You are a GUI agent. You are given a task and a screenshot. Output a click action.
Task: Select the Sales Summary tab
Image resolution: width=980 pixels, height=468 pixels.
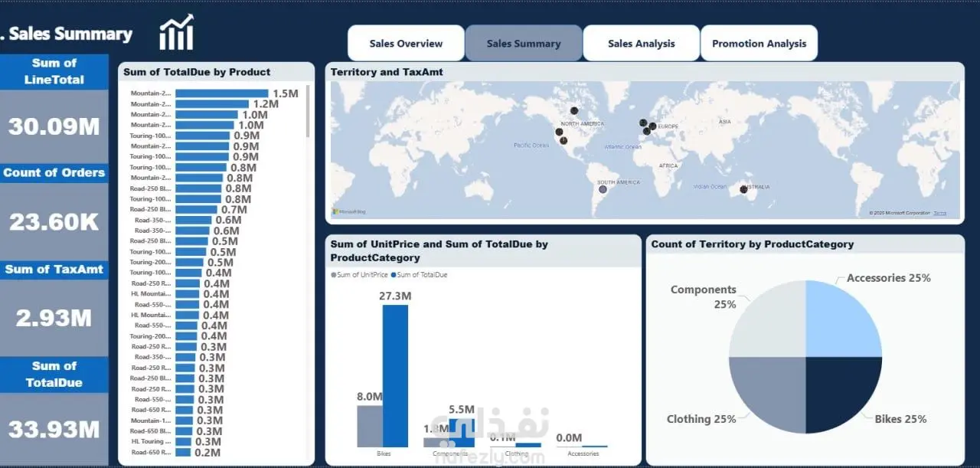pos(524,43)
